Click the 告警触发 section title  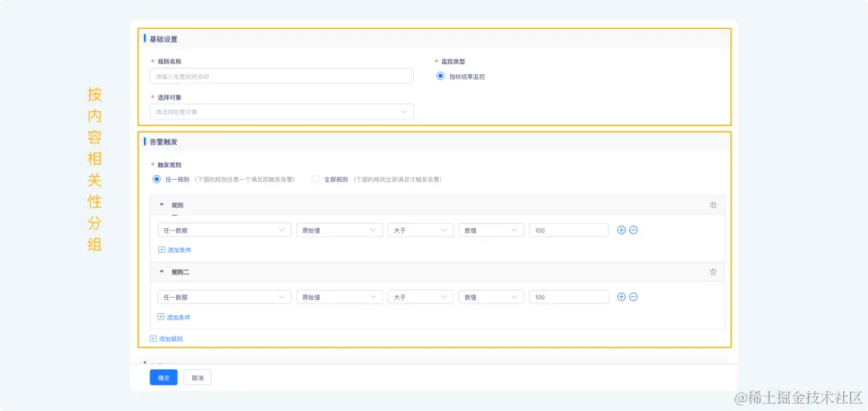(x=163, y=142)
